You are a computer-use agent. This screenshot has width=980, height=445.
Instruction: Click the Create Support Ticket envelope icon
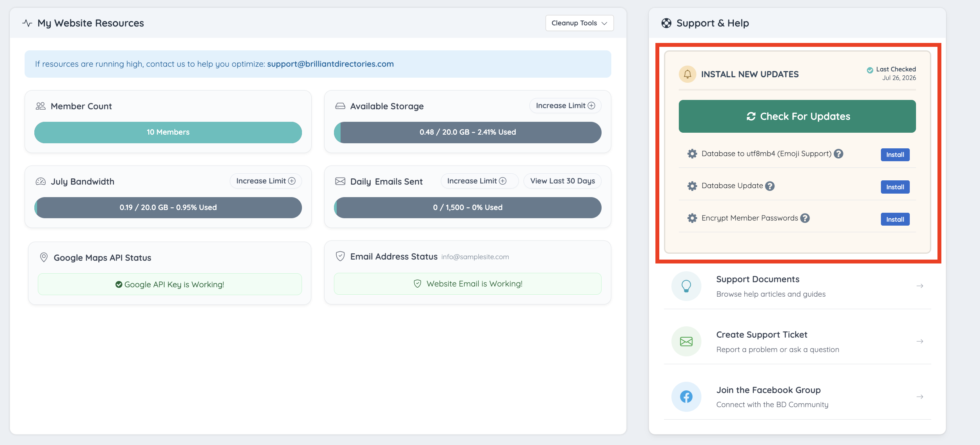(x=686, y=342)
